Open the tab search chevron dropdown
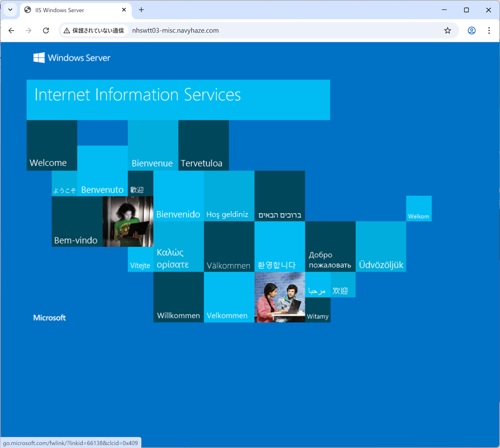 [10, 10]
